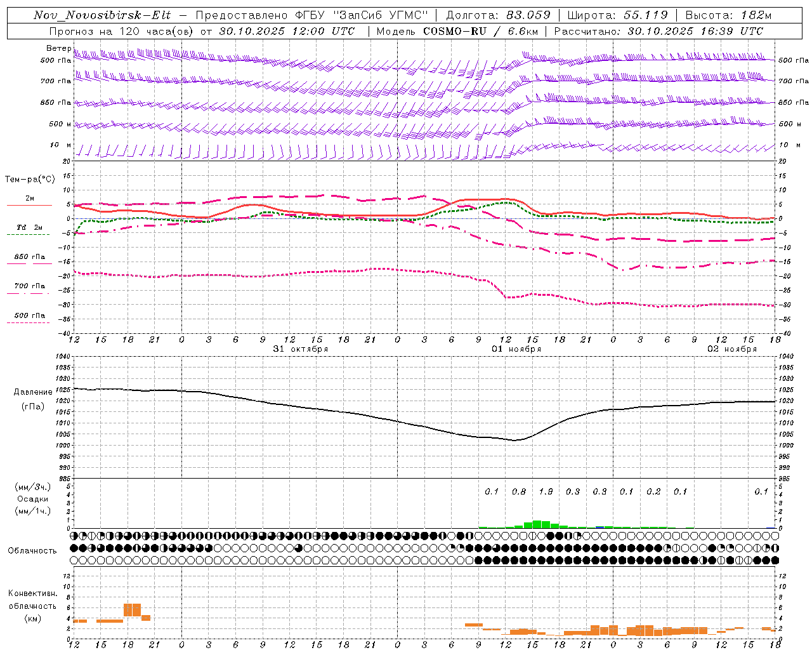Click the 850 гПа temperature legend entry
The width and height of the screenshot is (812, 650).
tap(29, 257)
